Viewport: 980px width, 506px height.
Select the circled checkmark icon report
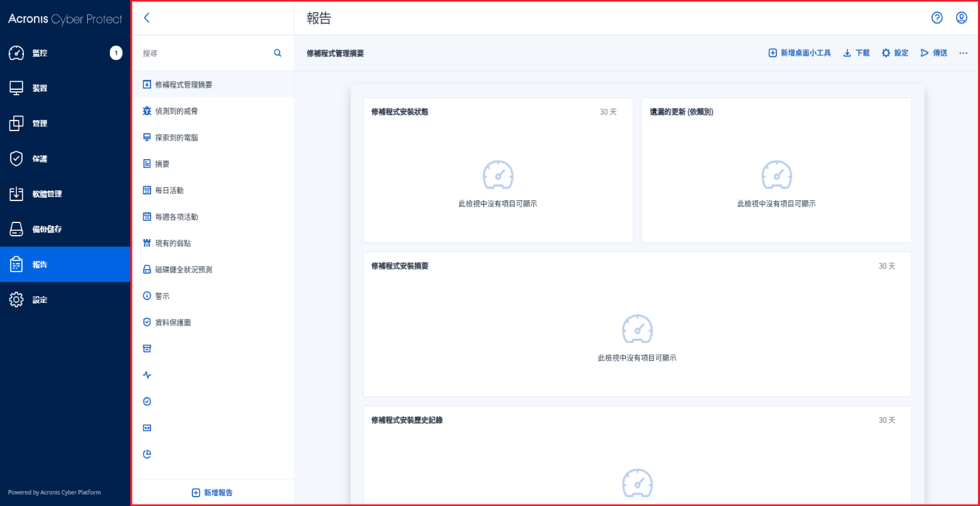click(x=147, y=401)
